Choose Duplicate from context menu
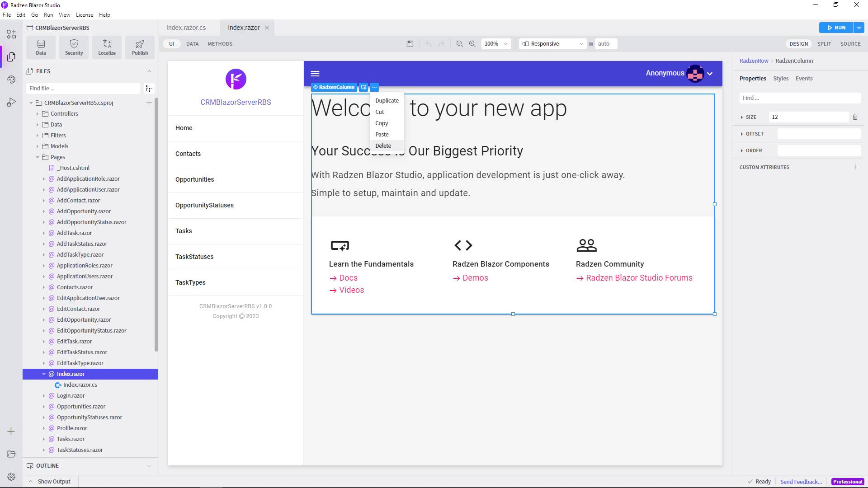868x488 pixels. pyautogui.click(x=387, y=101)
